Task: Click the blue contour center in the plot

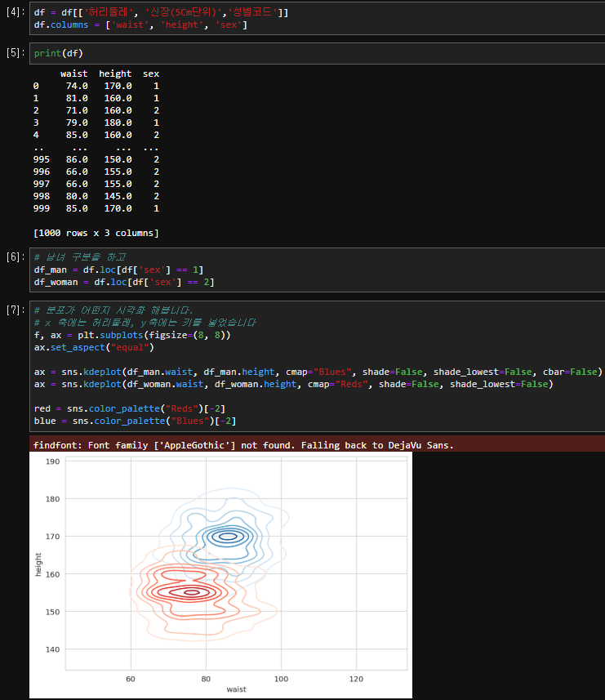Action: pos(228,537)
